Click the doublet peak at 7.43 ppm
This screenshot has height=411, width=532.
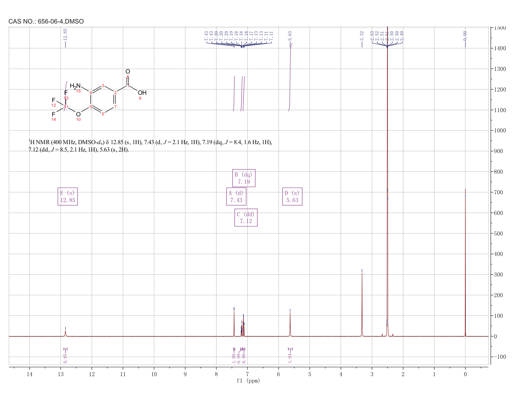point(234,323)
